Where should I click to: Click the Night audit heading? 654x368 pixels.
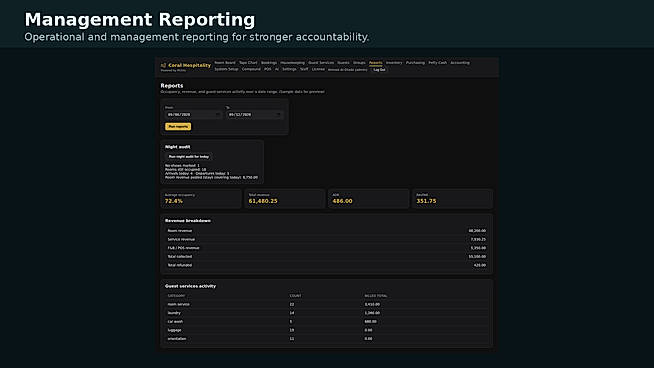point(177,147)
